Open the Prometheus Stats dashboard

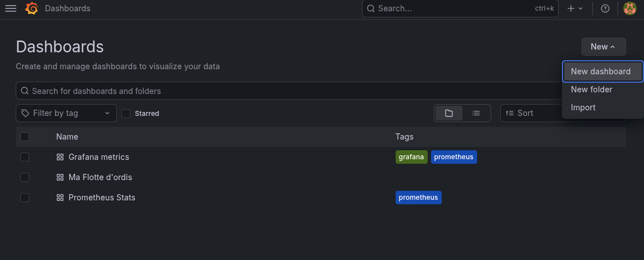[x=102, y=198]
